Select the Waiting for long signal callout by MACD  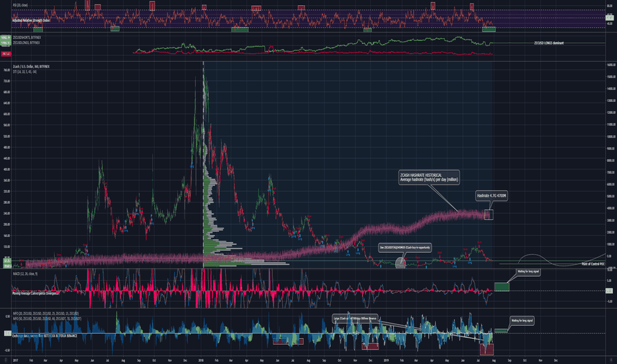coord(528,271)
